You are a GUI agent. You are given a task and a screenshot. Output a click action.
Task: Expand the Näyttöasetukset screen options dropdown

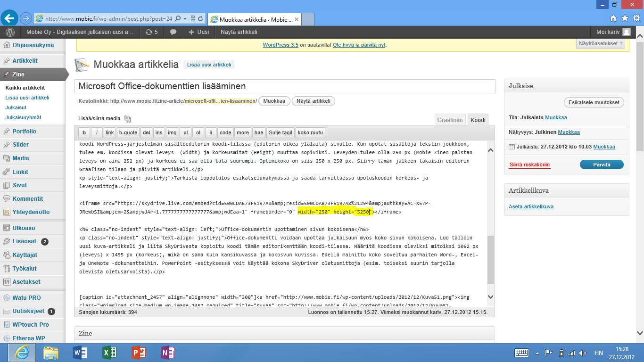[601, 43]
